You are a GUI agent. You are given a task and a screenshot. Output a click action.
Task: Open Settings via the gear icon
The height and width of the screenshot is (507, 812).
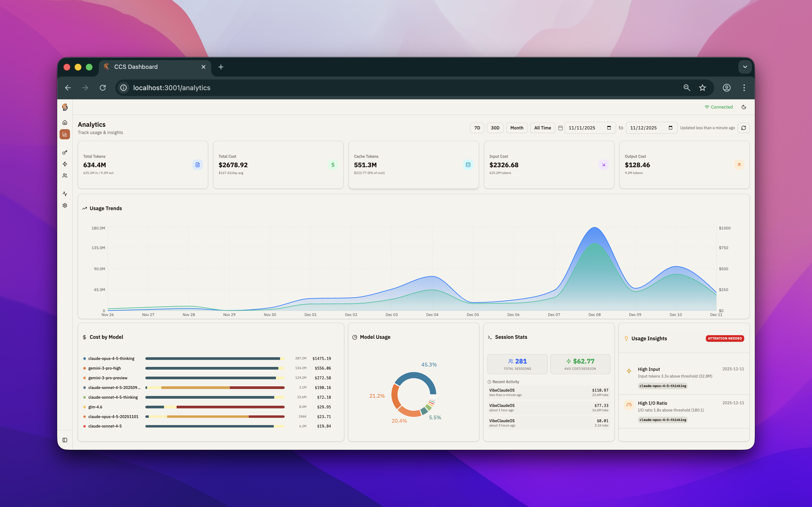pyautogui.click(x=65, y=205)
